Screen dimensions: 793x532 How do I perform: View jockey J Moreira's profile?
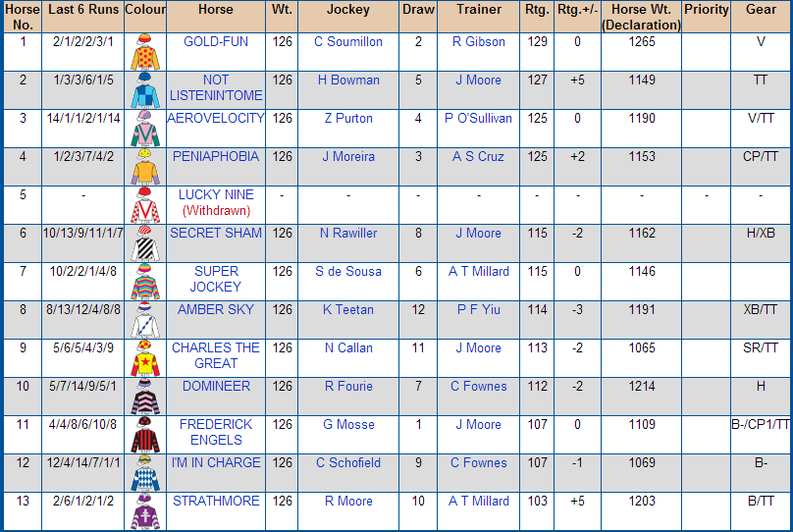[x=348, y=156]
